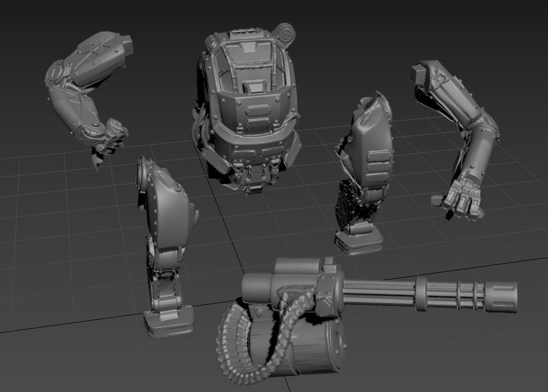This screenshot has height=392, width=548.
Task: Select the leg model with thigh pouches
Action: pos(364,173)
